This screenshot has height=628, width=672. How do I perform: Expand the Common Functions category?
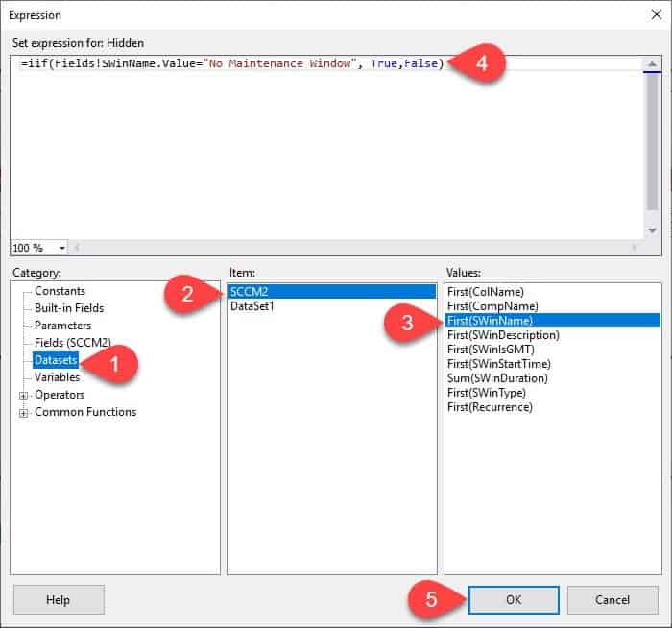click(24, 413)
